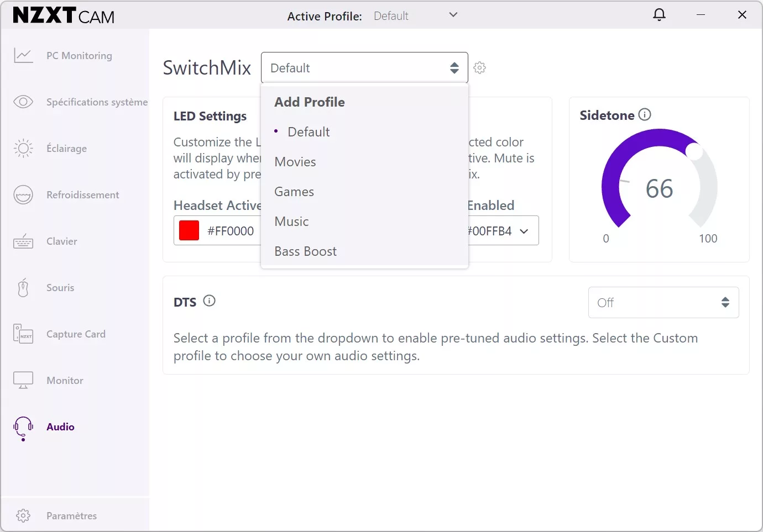This screenshot has width=763, height=532.
Task: Click Add Profile in the dropdown
Action: coord(310,102)
